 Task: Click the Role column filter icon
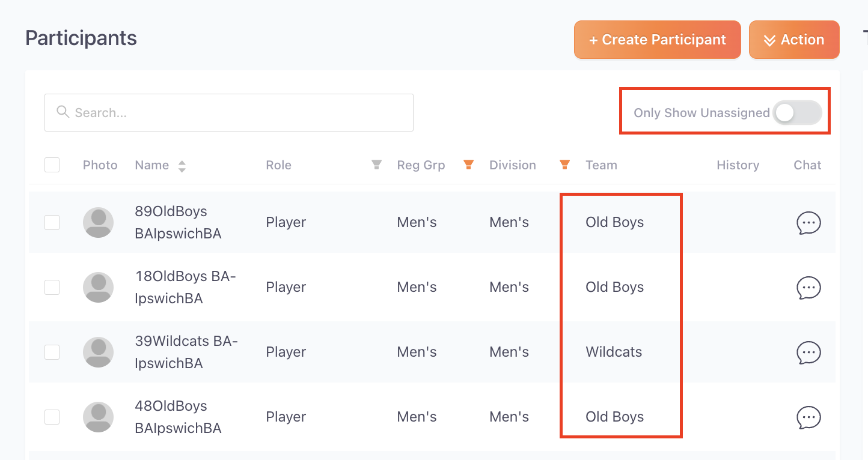(x=376, y=165)
